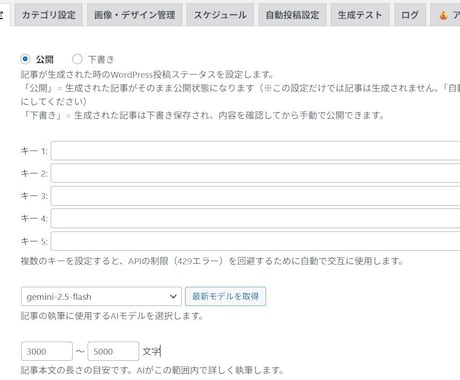Select the 公開 radio button
460x380 pixels.
click(x=25, y=59)
